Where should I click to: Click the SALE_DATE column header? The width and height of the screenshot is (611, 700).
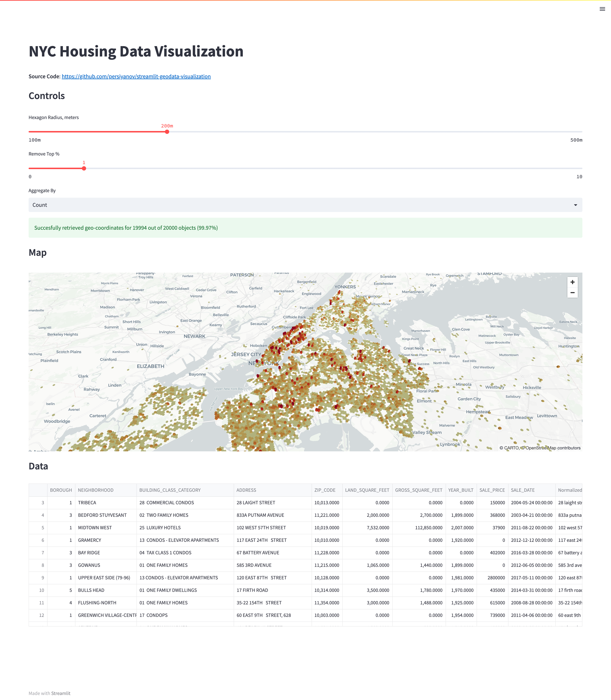point(522,490)
